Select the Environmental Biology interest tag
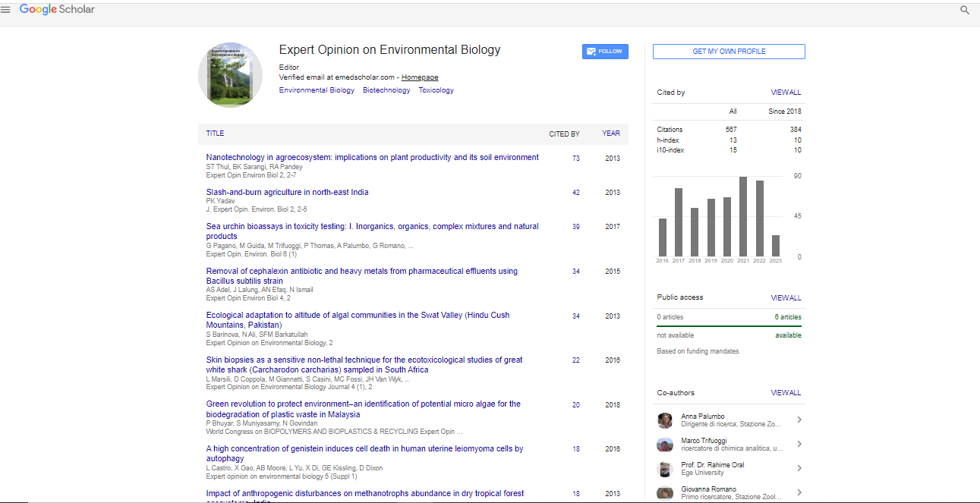This screenshot has height=503, width=980. click(317, 90)
